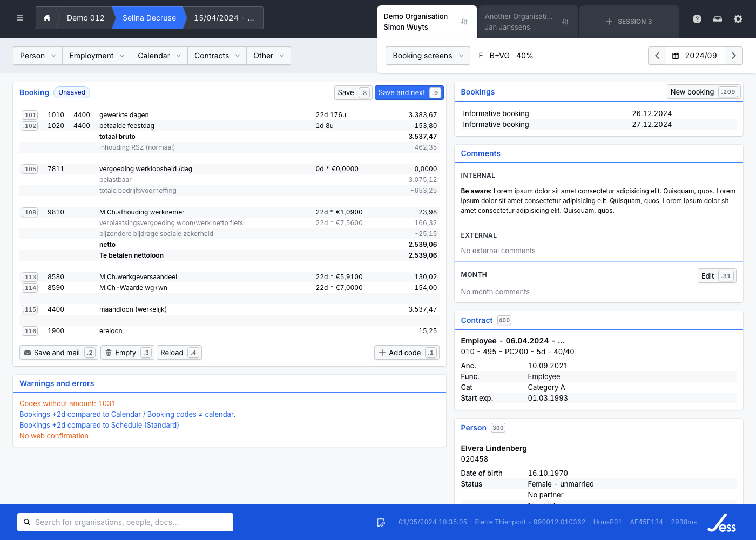
Task: Click status bar document sync icon
Action: tap(381, 522)
